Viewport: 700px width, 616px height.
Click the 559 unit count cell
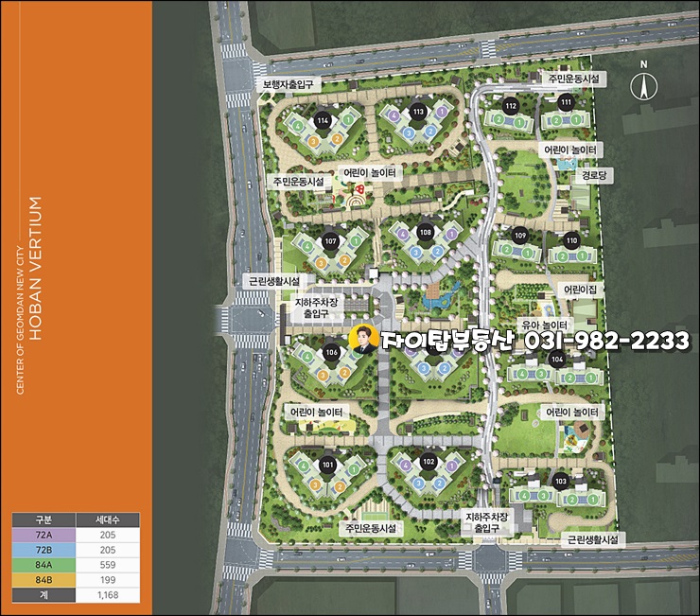(108, 565)
